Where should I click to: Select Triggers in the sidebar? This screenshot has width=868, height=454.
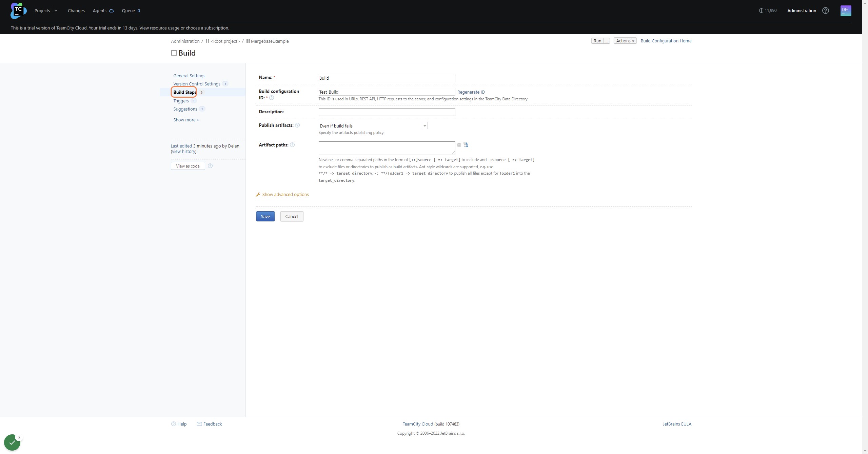pyautogui.click(x=181, y=101)
